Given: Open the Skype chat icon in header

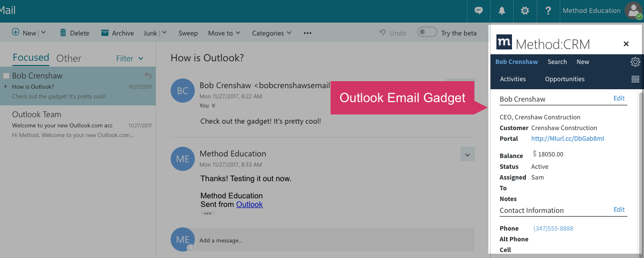Looking at the screenshot, I should [479, 11].
